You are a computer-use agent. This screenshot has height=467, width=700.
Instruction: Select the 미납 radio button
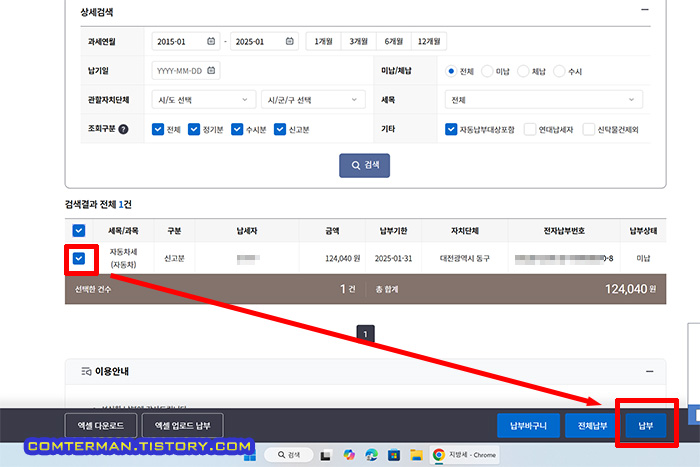(487, 71)
